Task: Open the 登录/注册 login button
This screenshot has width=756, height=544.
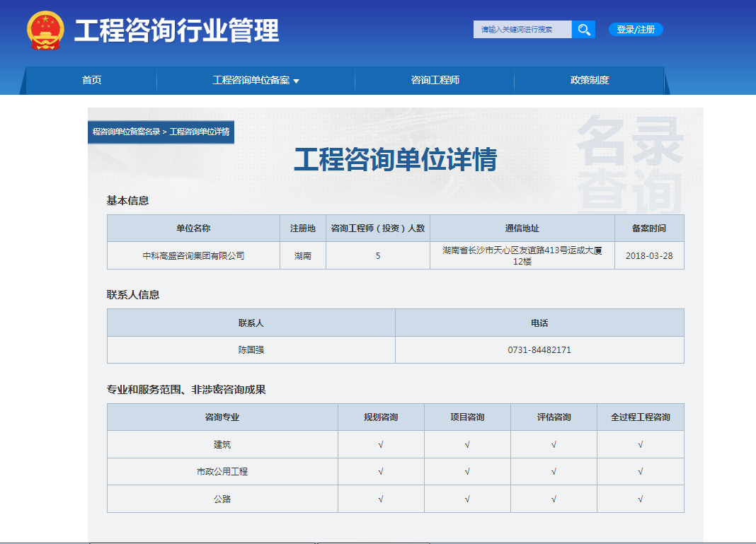Action: click(636, 30)
